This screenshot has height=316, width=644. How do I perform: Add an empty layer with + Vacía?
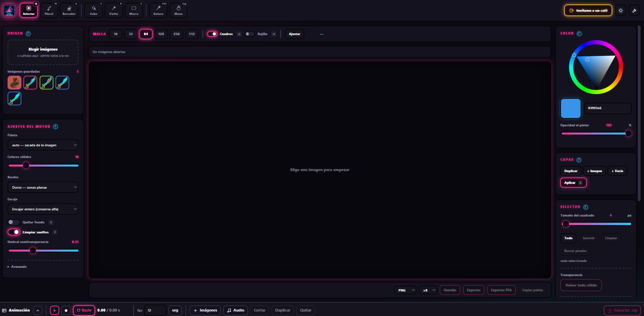(x=617, y=171)
